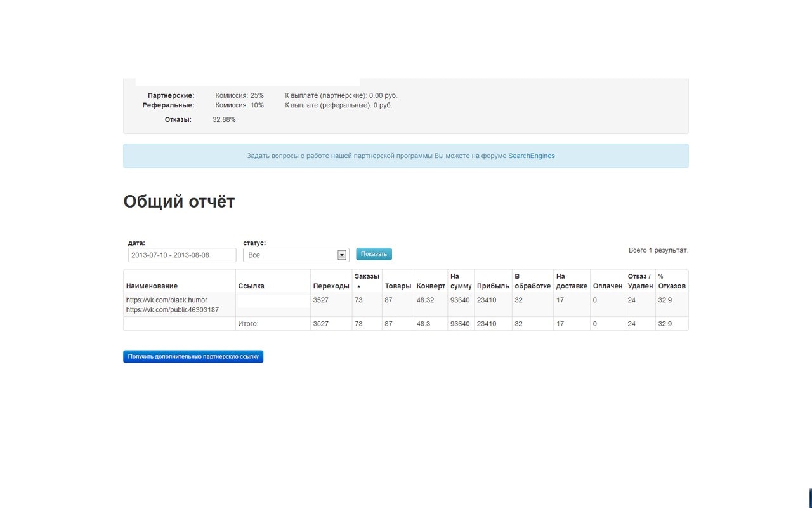This screenshot has width=812, height=508.
Task: Click the % Отказов column header
Action: click(x=671, y=281)
